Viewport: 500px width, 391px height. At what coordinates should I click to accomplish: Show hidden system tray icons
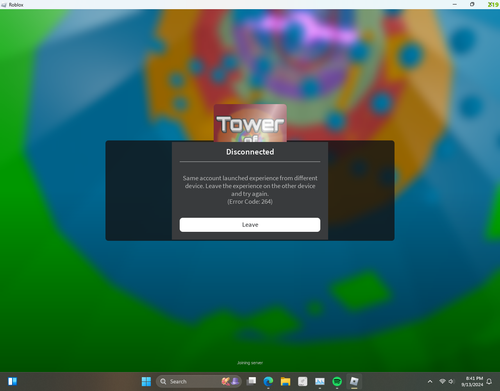pyautogui.click(x=430, y=381)
